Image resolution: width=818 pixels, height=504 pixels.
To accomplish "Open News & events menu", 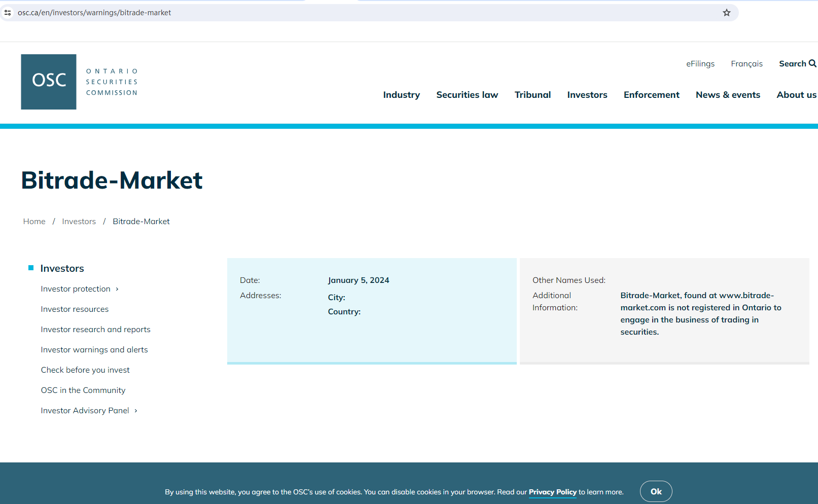I will point(727,95).
